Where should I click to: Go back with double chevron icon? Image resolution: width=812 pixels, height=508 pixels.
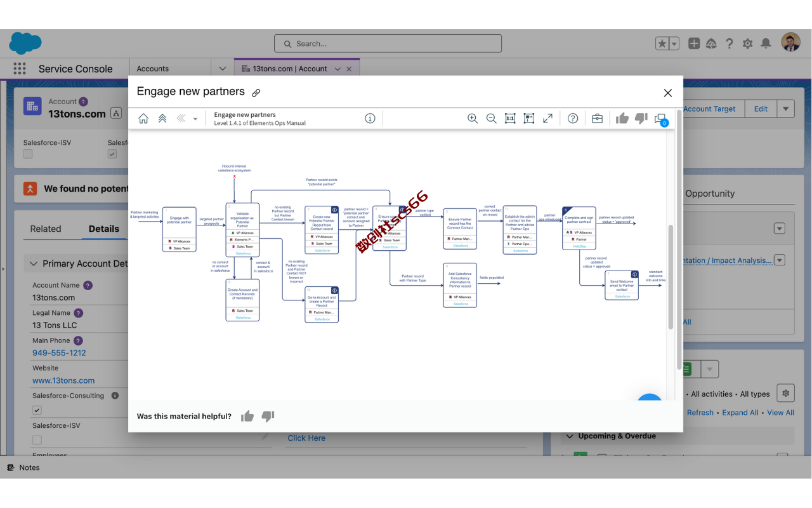pos(181,119)
